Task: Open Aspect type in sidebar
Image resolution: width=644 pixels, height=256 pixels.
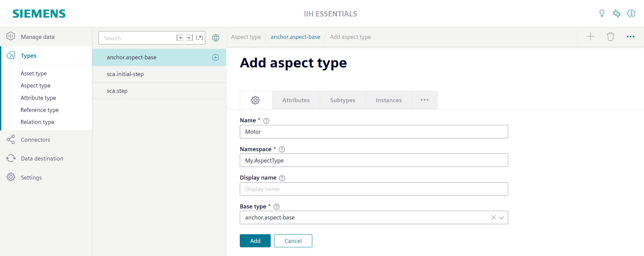Action: tap(35, 85)
